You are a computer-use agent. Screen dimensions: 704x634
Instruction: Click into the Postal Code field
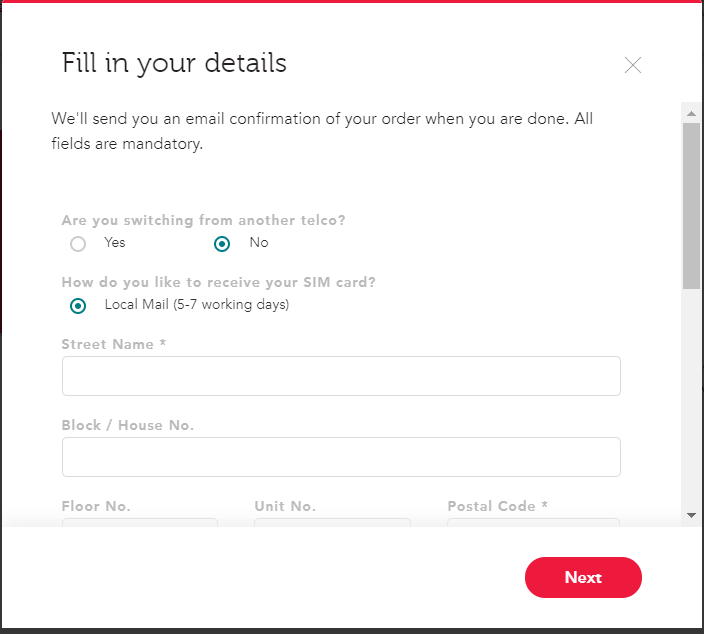pos(533,522)
